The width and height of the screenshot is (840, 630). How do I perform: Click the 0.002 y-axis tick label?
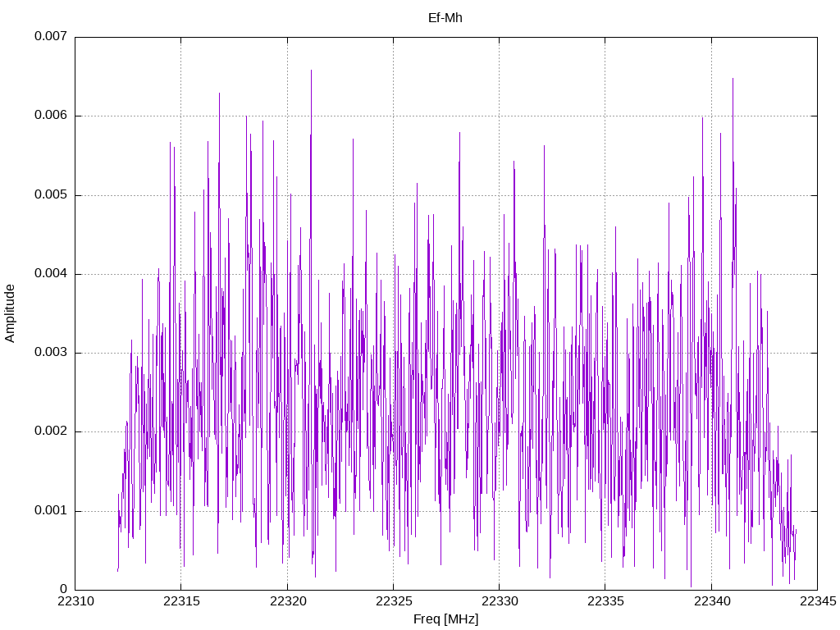(51, 431)
